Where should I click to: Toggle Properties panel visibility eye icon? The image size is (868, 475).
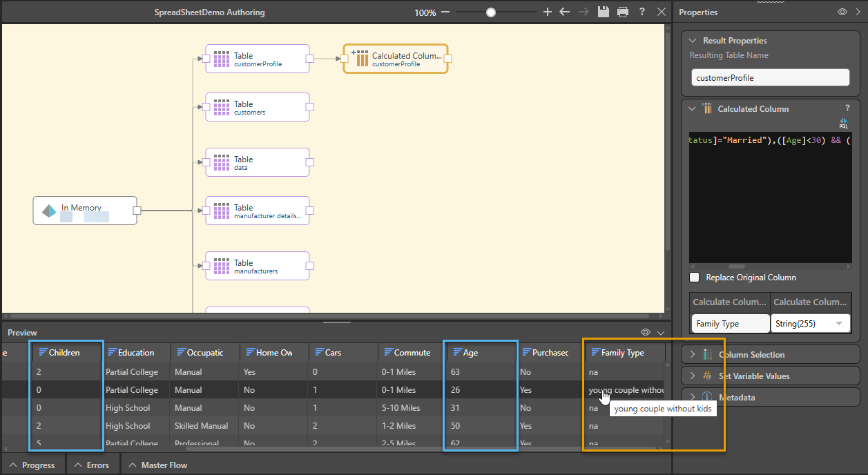click(x=842, y=12)
